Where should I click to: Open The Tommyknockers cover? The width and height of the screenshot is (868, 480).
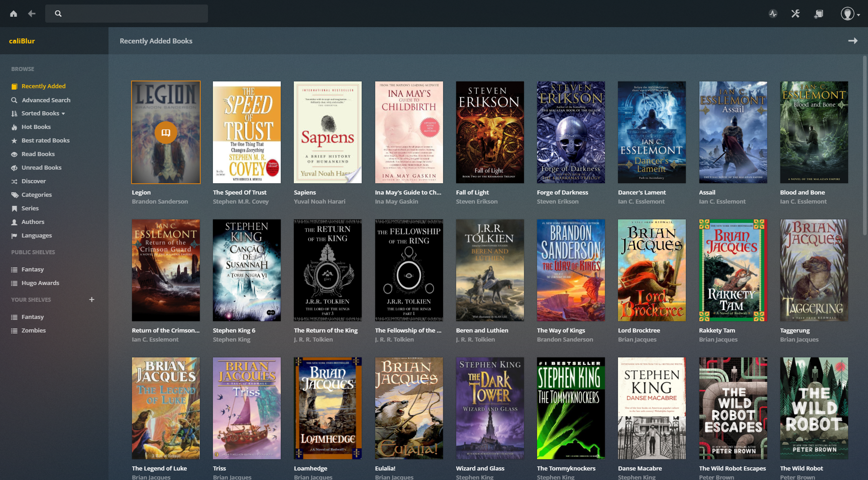(x=571, y=408)
